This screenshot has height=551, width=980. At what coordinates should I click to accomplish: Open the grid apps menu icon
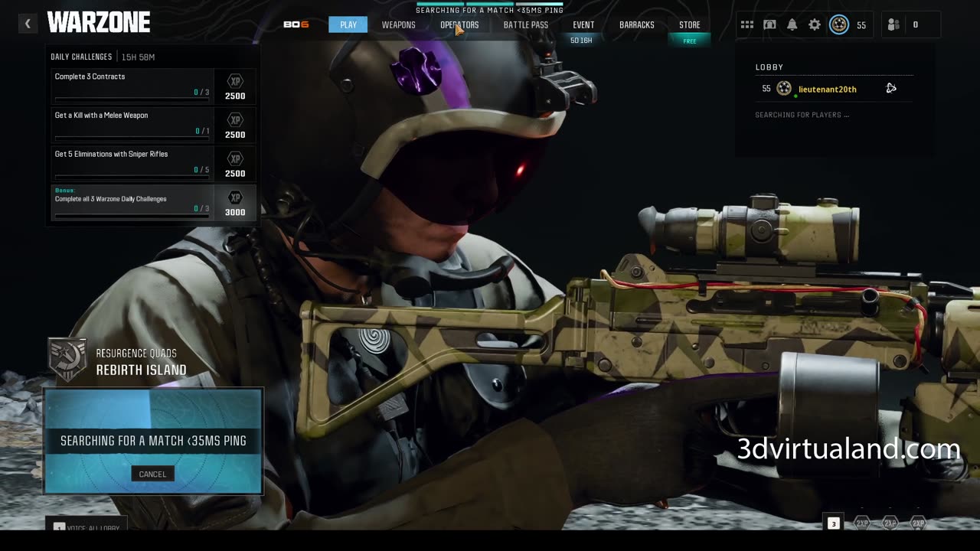tap(747, 24)
